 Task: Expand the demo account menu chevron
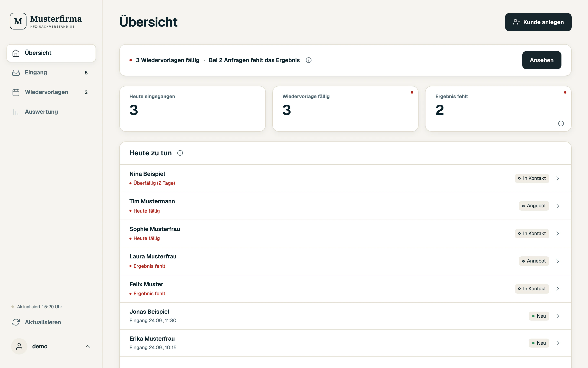(88, 346)
